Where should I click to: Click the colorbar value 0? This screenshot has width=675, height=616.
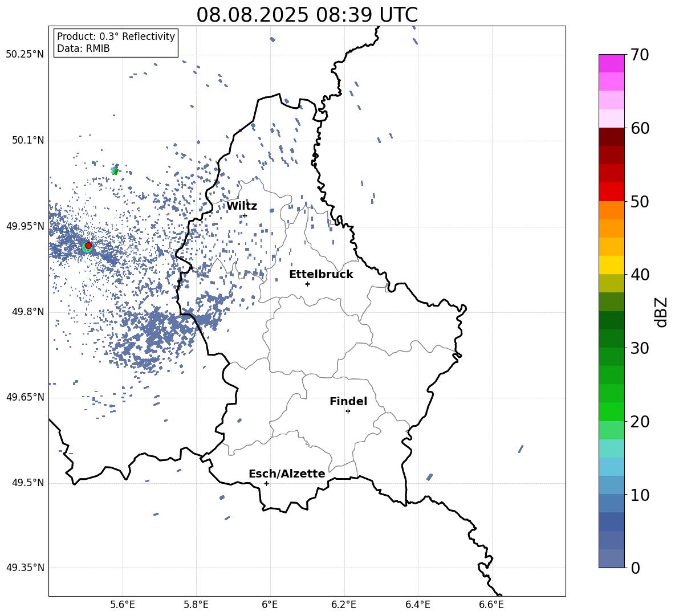(636, 568)
